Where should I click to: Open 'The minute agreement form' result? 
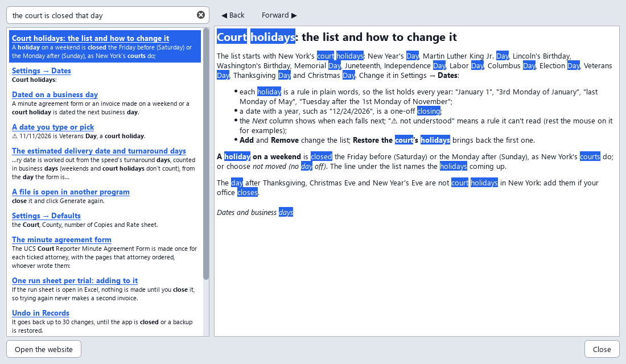point(61,240)
